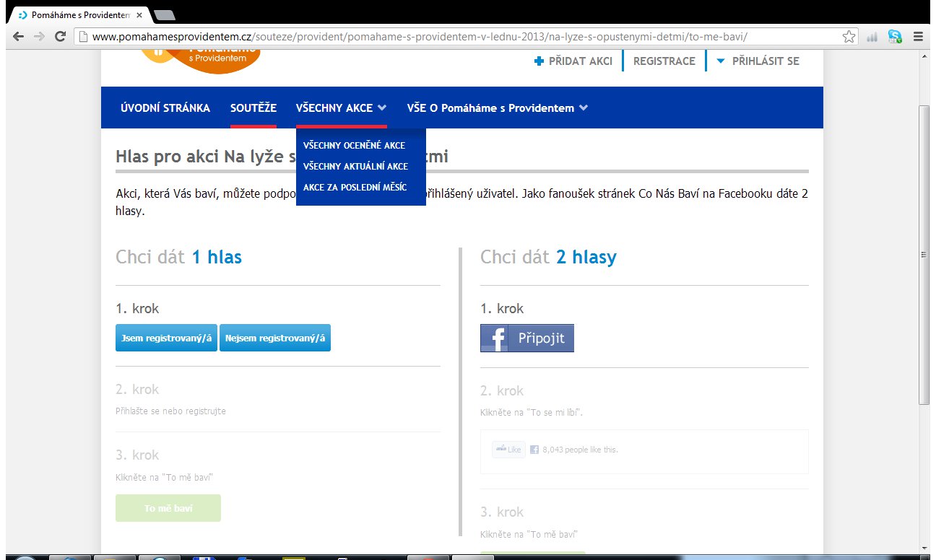Click the browser forward arrow

[40, 36]
